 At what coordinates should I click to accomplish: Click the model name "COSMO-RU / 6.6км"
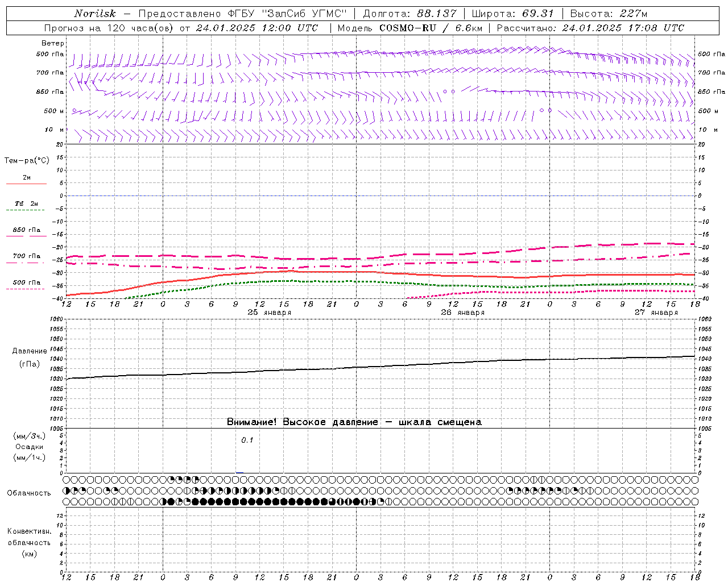(x=431, y=28)
